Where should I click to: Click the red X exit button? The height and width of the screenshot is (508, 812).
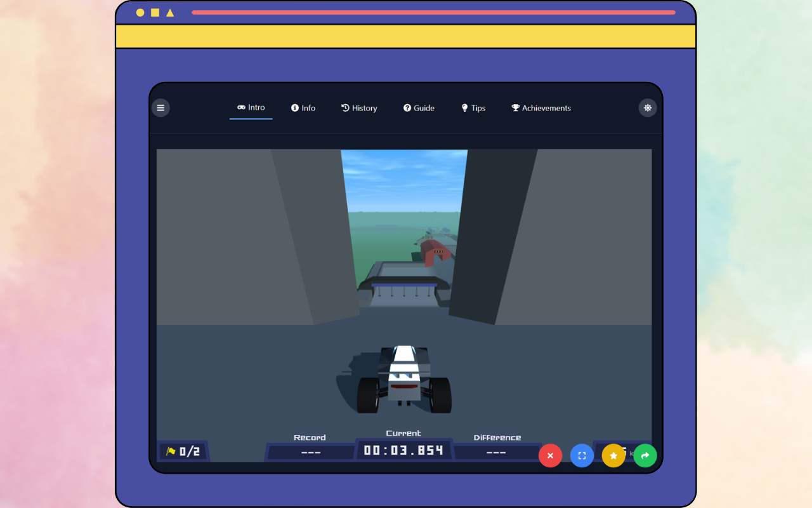pyautogui.click(x=550, y=455)
